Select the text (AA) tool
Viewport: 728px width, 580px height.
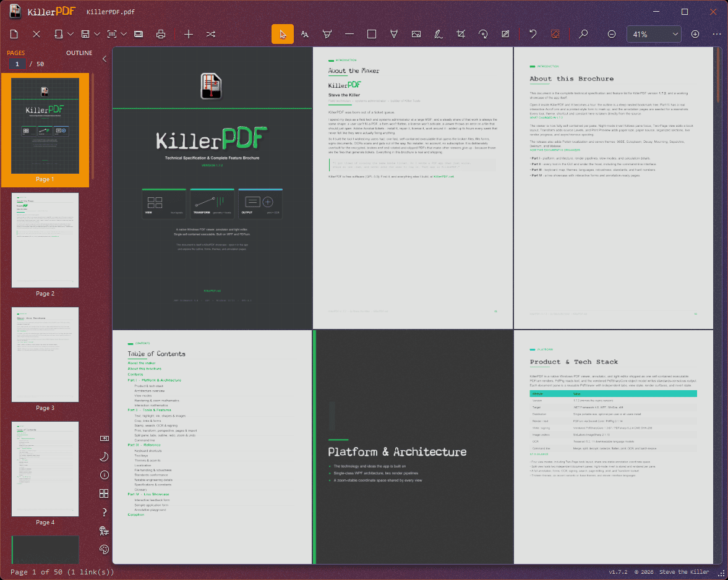304,35
